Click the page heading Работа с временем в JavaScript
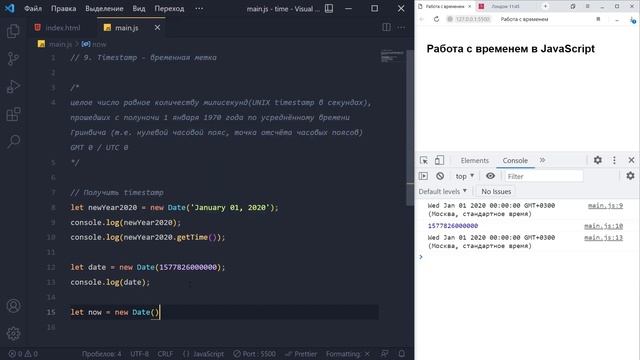The image size is (640, 360). 511,49
